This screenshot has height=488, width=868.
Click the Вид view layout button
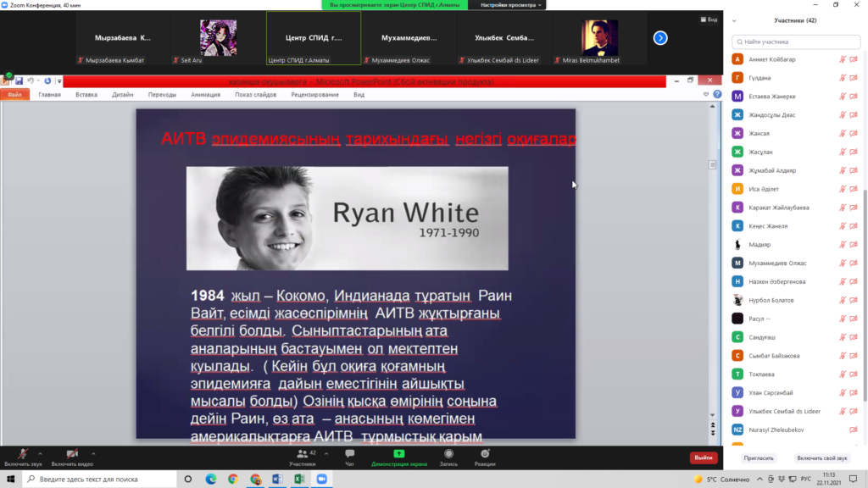tap(709, 19)
